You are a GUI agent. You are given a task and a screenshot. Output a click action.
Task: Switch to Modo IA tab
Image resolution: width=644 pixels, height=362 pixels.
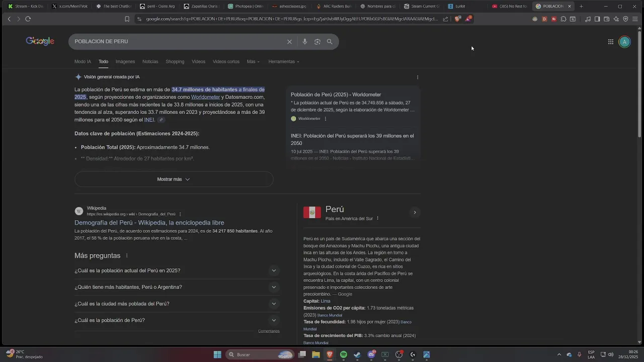point(83,62)
